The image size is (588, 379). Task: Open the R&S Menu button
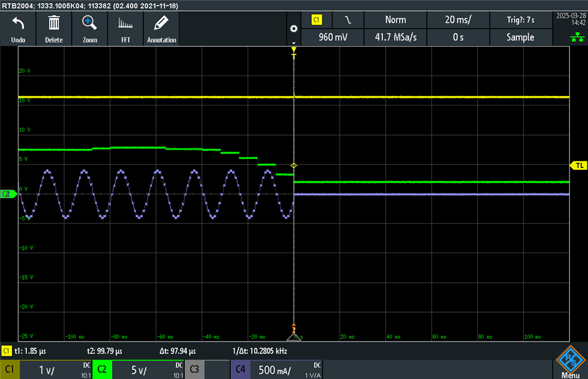point(570,362)
